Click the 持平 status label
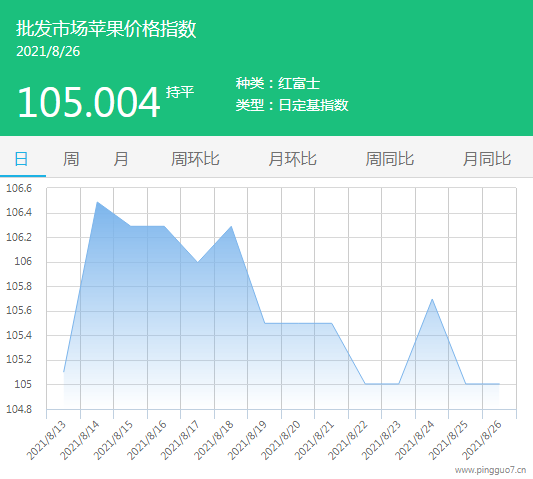 pos(180,92)
